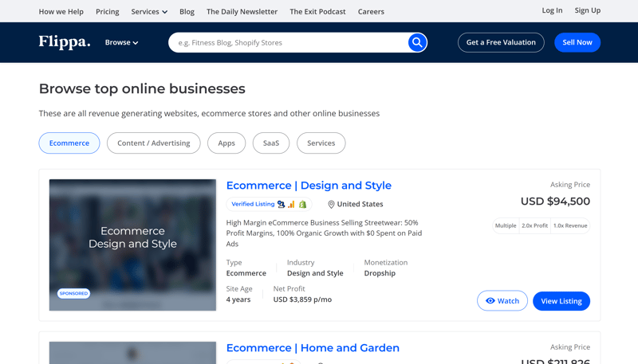Click the location pin beside United States

[331, 205]
